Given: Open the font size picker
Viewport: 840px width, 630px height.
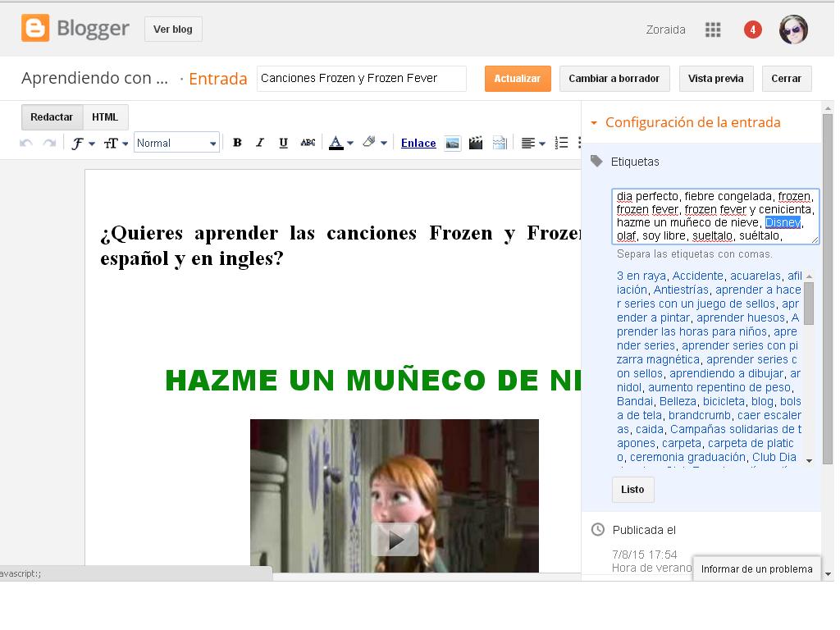Looking at the screenshot, I should coord(116,143).
